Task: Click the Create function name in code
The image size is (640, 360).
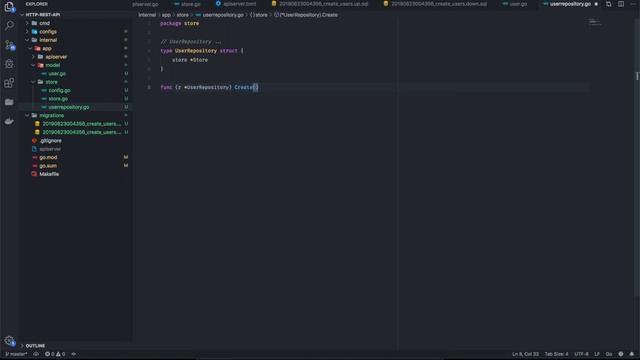Action: [x=243, y=87]
